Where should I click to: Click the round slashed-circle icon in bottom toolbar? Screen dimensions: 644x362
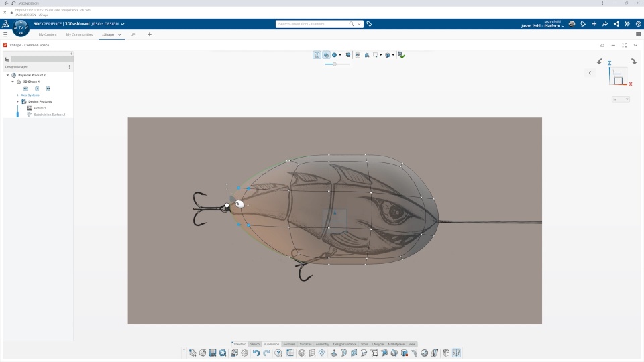(x=424, y=353)
